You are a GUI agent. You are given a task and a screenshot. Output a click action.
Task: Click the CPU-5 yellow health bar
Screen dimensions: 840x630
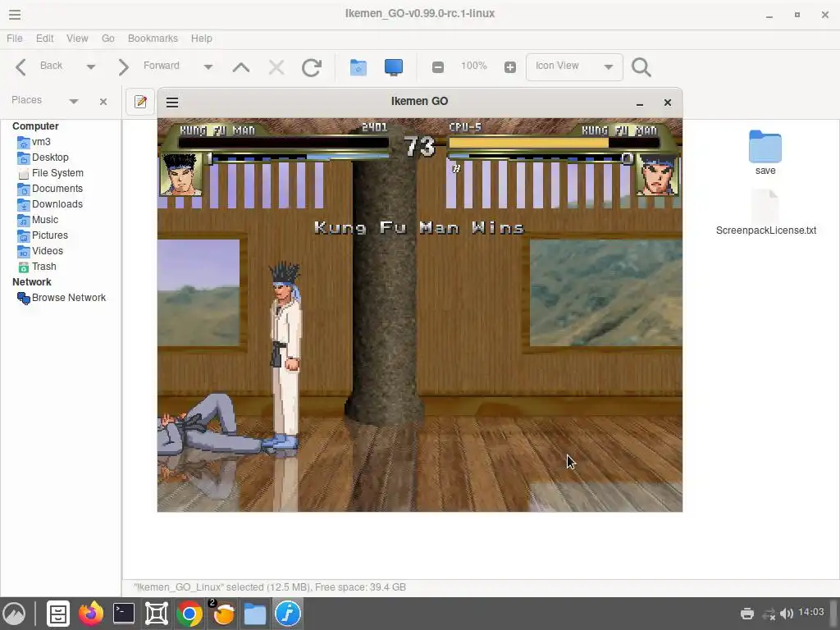tap(529, 143)
